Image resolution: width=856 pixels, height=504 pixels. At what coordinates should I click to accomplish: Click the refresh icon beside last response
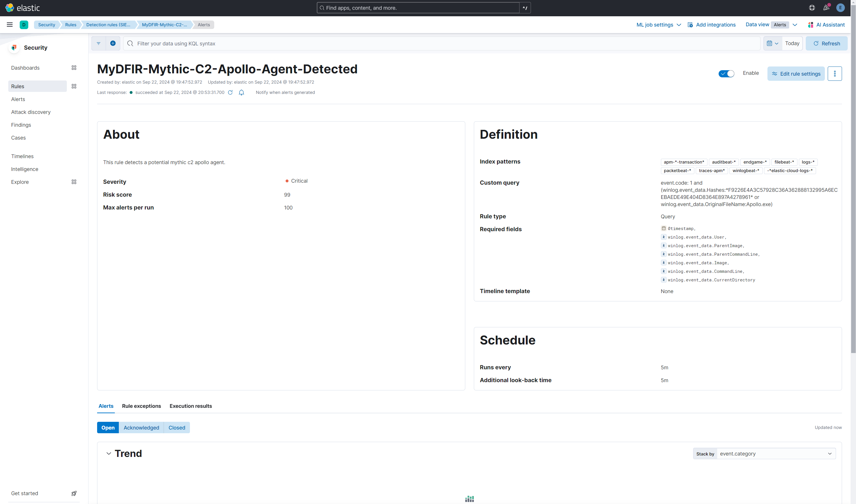(230, 92)
